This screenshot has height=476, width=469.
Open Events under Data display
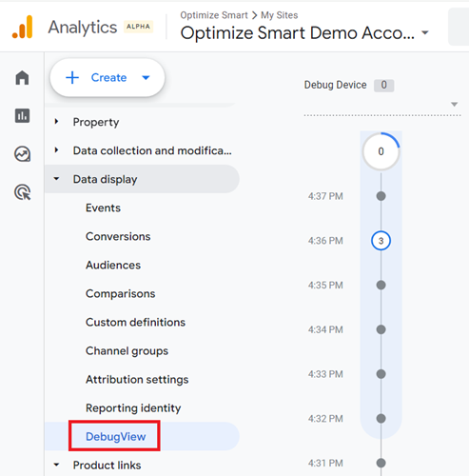[103, 208]
